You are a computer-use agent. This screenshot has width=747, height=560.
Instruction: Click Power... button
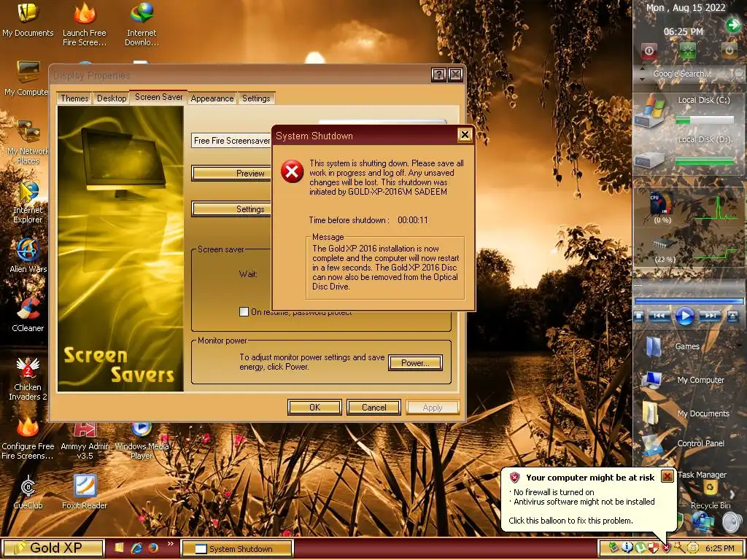click(415, 363)
